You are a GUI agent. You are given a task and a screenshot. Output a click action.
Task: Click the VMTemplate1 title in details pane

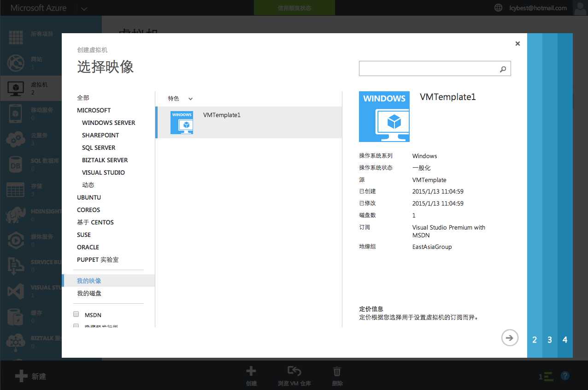(448, 97)
